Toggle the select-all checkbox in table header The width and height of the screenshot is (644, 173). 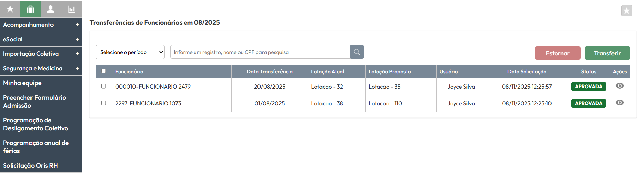104,71
